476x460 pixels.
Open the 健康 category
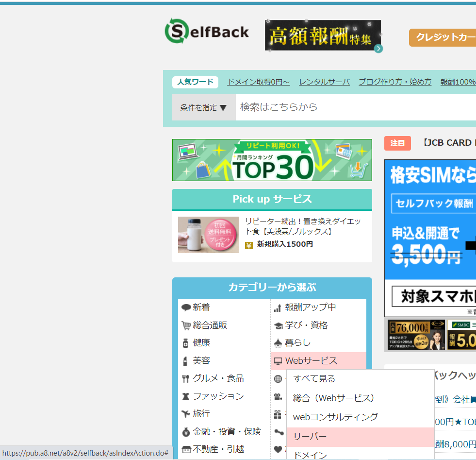(201, 343)
